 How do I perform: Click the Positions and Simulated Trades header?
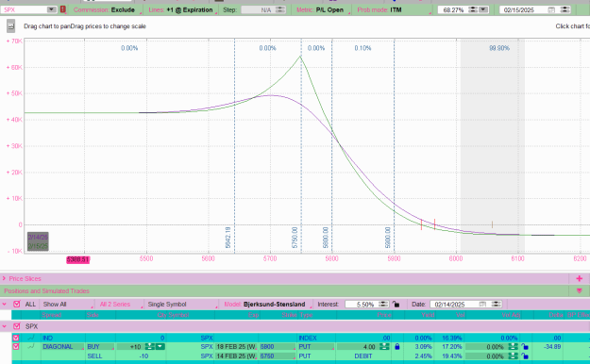[x=46, y=291]
